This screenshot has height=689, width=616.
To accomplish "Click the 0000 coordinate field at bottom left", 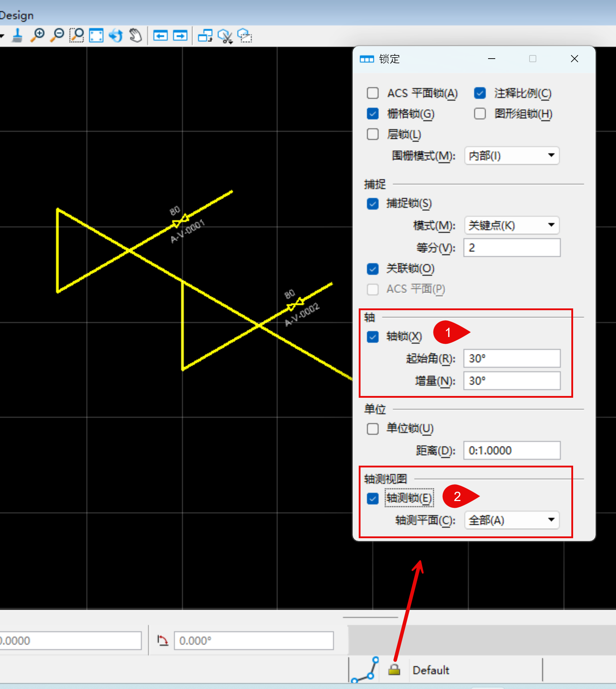I will pos(70,640).
